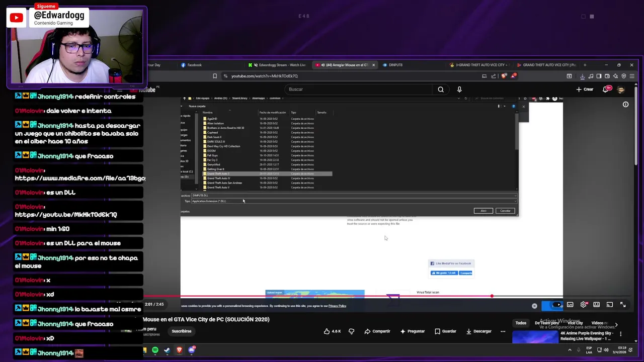Sort by Fecha de modificación column

coord(273,113)
